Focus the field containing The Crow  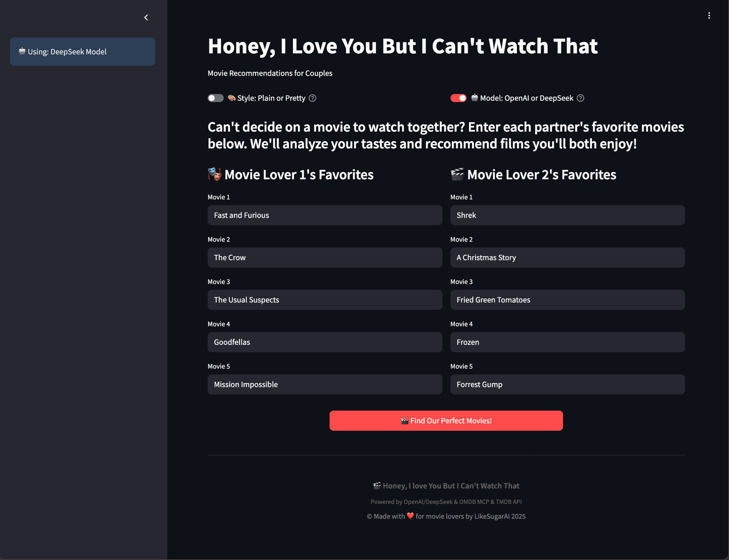coord(325,258)
